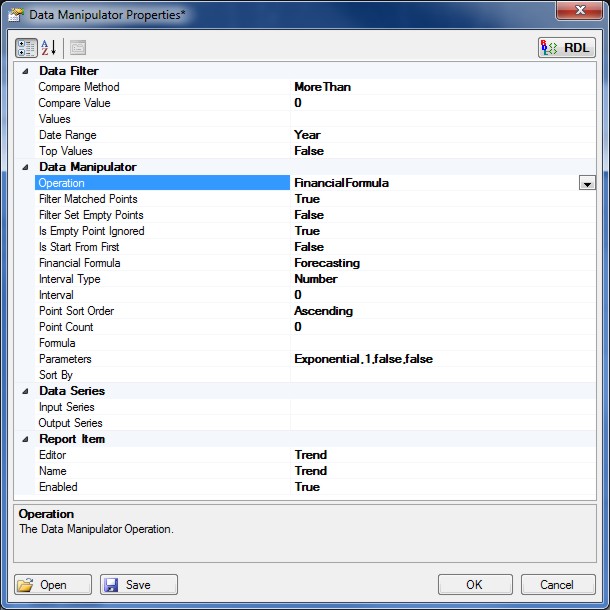
Task: Collapse the Data Series section
Action: (25, 391)
